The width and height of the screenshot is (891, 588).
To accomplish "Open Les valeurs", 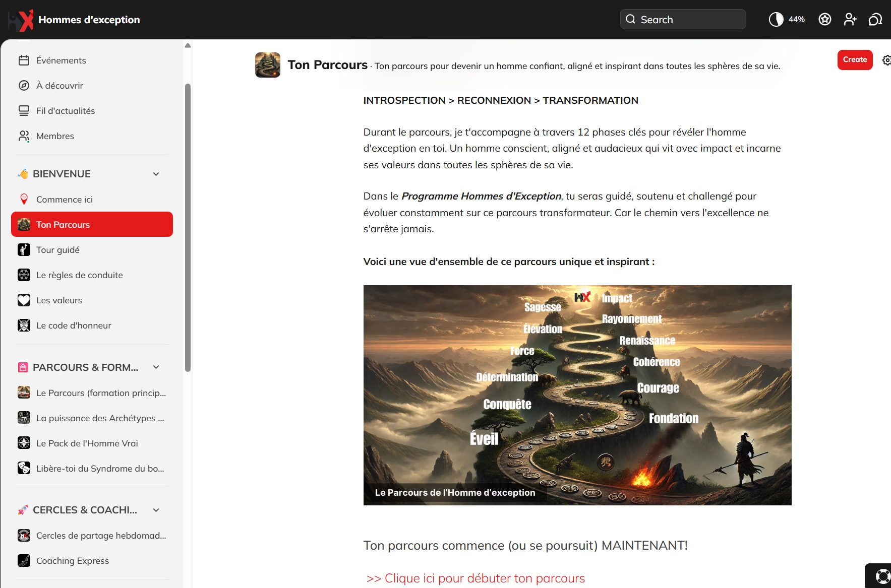I will 92,300.
